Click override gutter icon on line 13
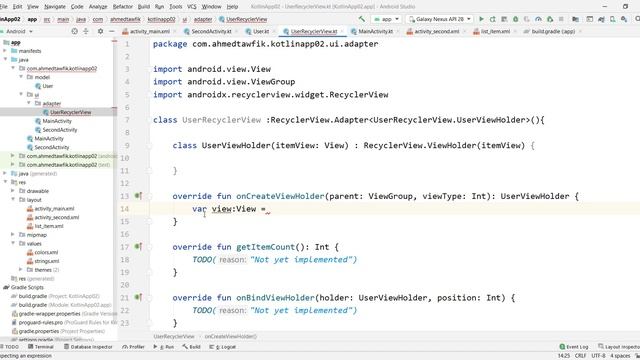640x360 pixels. click(138, 196)
